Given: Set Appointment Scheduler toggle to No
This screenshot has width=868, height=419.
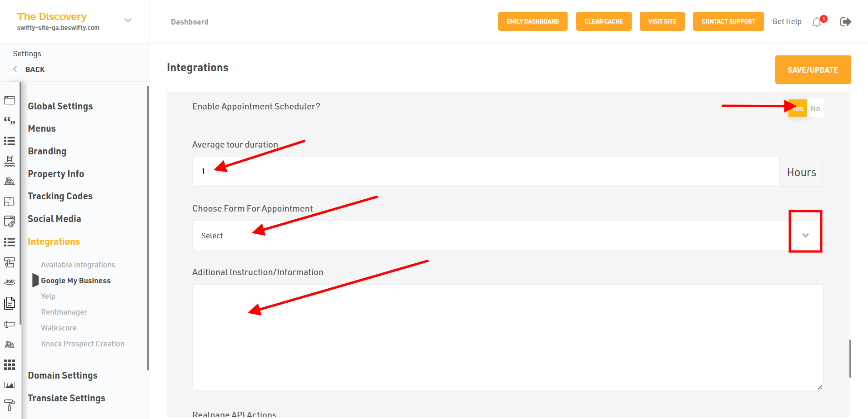Looking at the screenshot, I should pyautogui.click(x=815, y=108).
